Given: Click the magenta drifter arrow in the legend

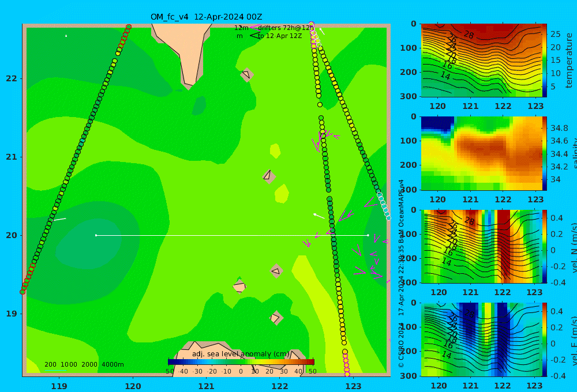Looking at the screenshot, I should 255,28.
